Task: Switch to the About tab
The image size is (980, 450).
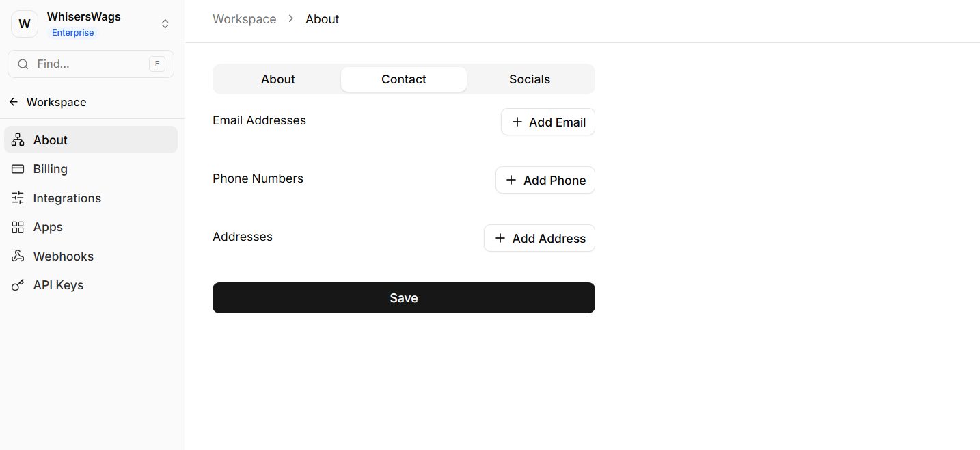Action: (278, 79)
